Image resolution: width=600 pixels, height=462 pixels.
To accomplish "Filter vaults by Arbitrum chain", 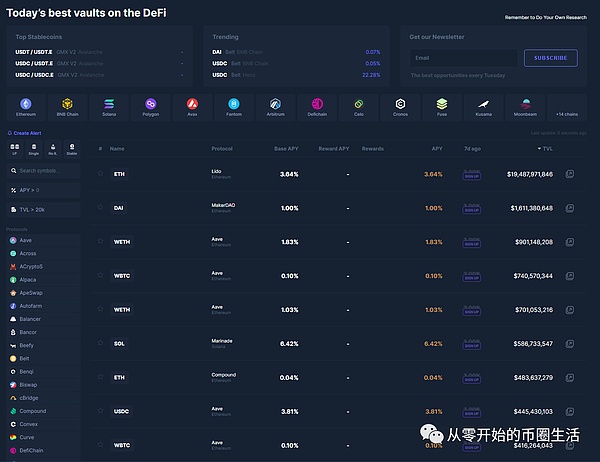I will (x=276, y=106).
